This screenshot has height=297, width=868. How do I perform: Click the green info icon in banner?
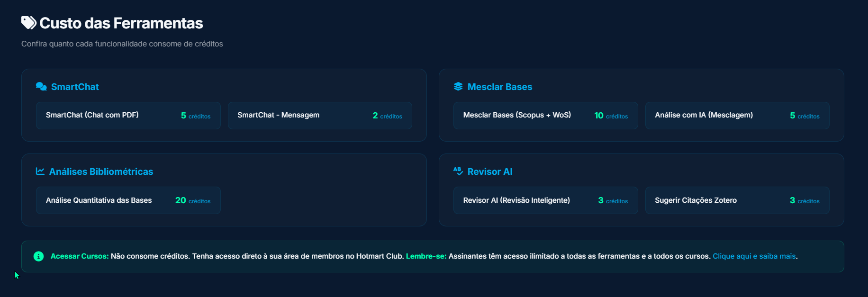pyautogui.click(x=39, y=256)
